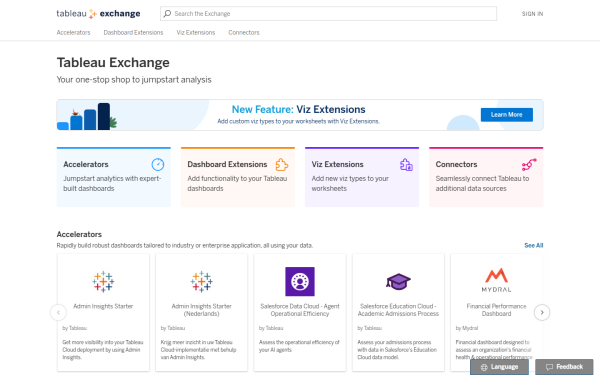Click the New Feature: Viz Extensions banner heading

point(298,109)
